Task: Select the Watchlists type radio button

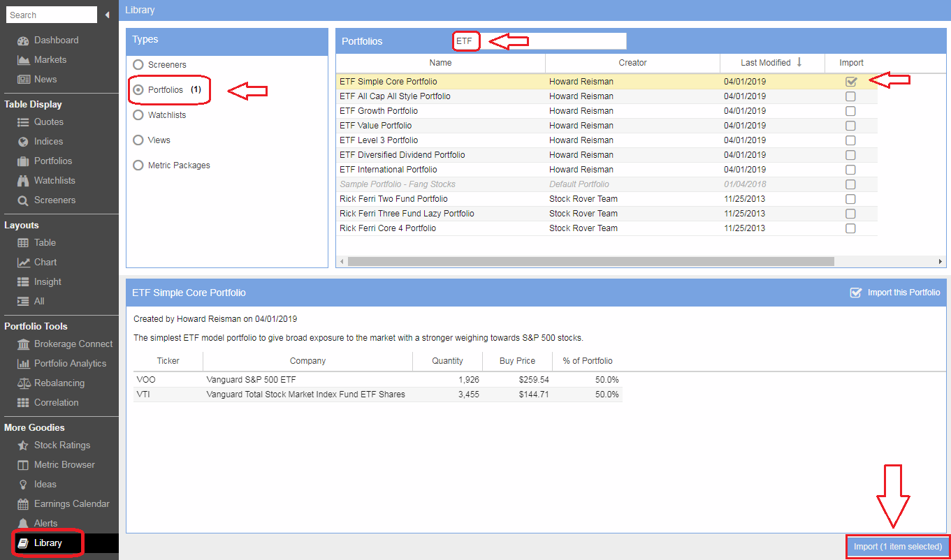Action: (138, 115)
